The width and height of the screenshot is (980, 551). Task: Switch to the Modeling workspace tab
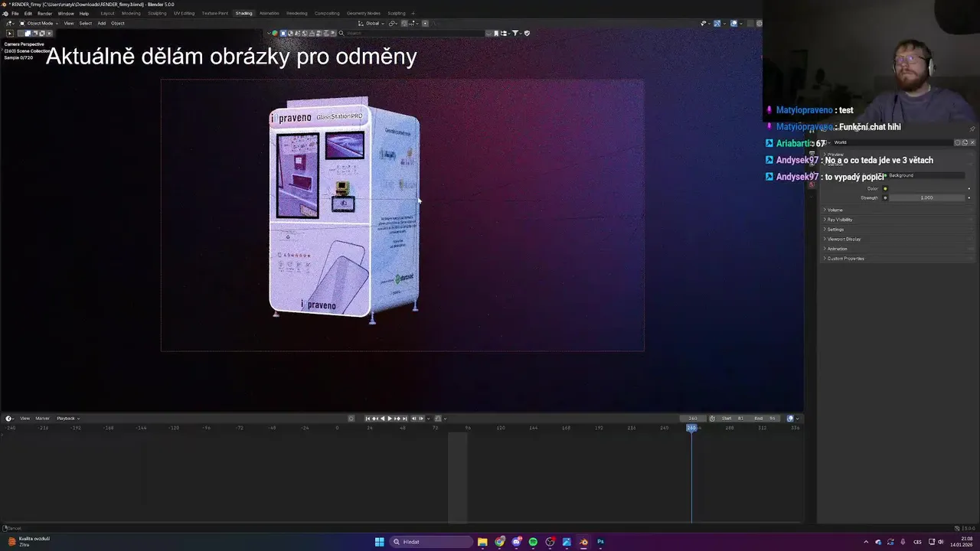[131, 13]
